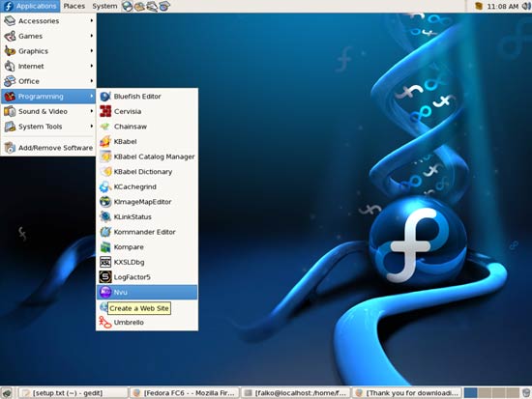Click the 11:08 AM clock
532x399 pixels.
502,6
